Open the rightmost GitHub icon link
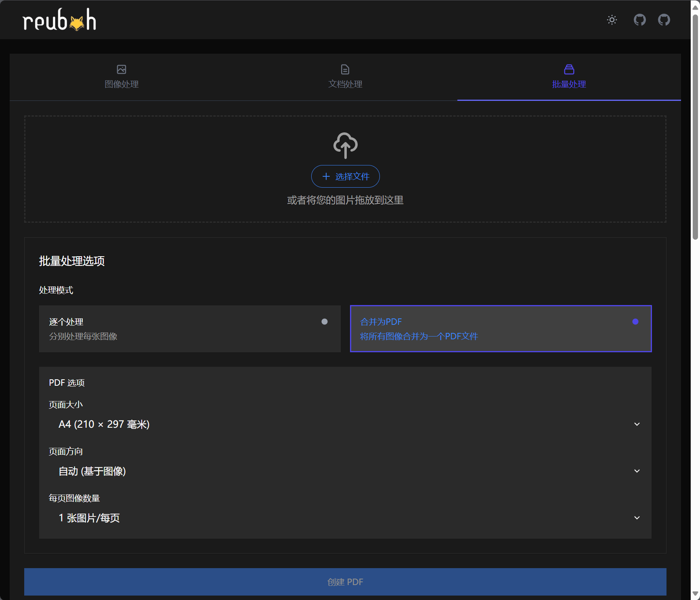700x600 pixels. [664, 20]
